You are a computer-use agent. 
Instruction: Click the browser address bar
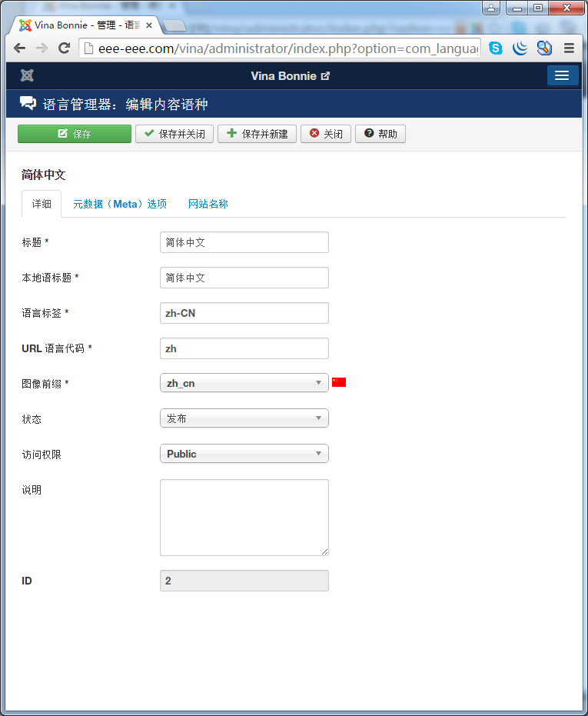coord(280,48)
